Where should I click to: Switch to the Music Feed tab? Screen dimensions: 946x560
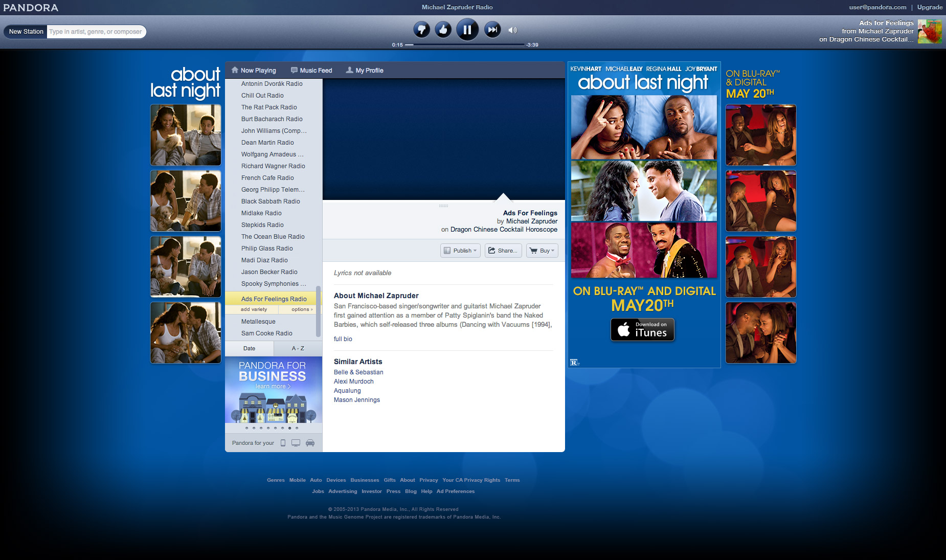click(311, 71)
